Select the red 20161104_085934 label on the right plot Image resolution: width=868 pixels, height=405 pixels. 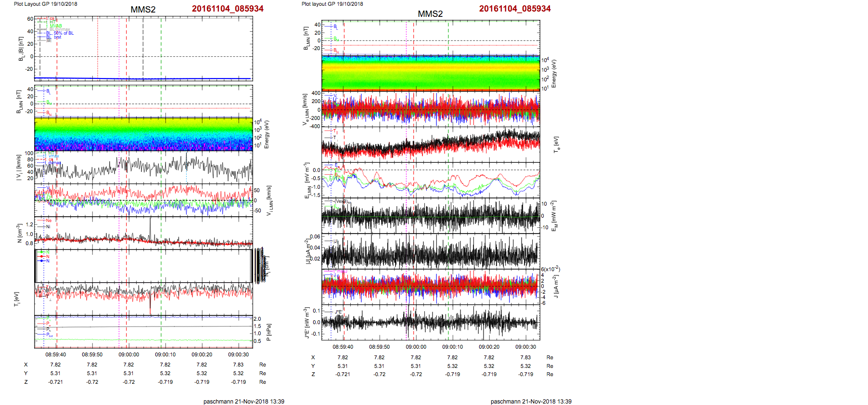(515, 9)
